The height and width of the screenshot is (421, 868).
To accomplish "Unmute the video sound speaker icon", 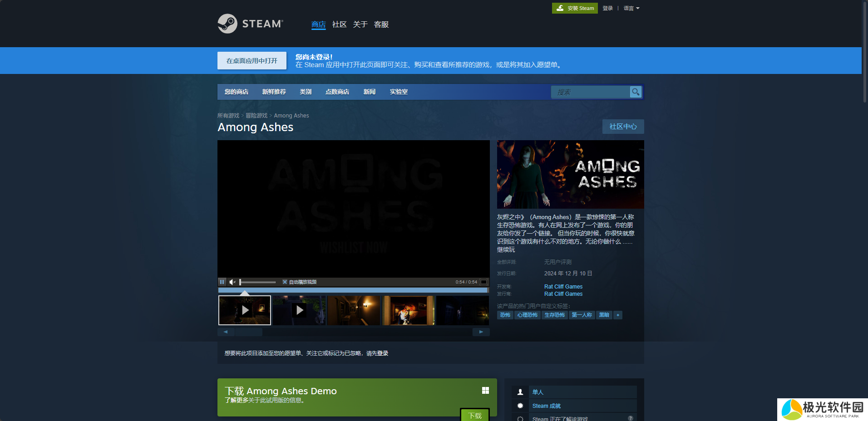I will coord(232,282).
